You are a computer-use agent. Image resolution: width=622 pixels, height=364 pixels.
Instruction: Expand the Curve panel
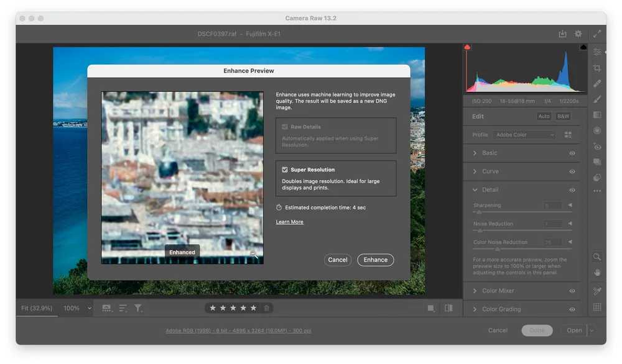point(475,171)
